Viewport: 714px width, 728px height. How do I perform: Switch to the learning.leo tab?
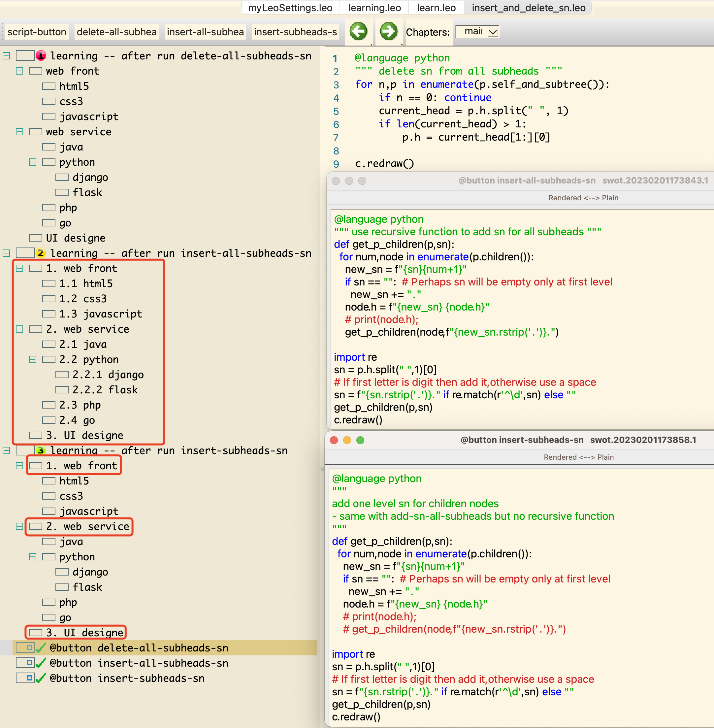[373, 8]
